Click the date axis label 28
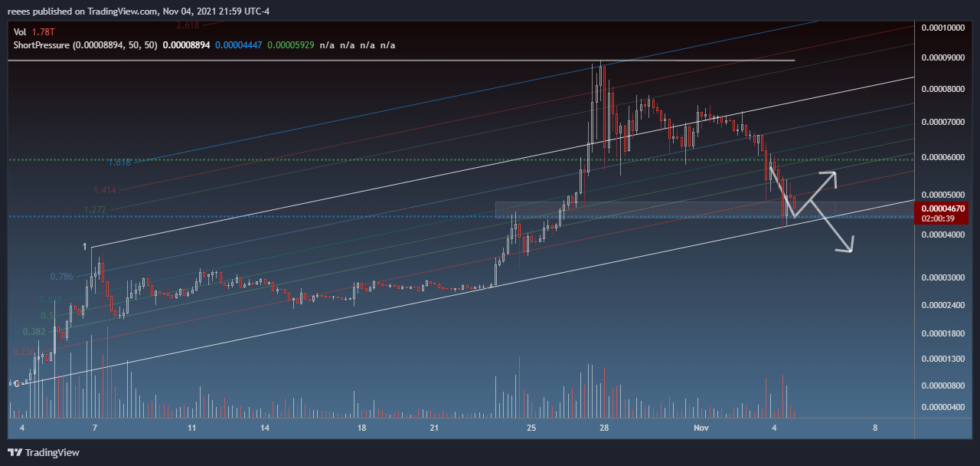The width and height of the screenshot is (980, 466). tap(604, 428)
